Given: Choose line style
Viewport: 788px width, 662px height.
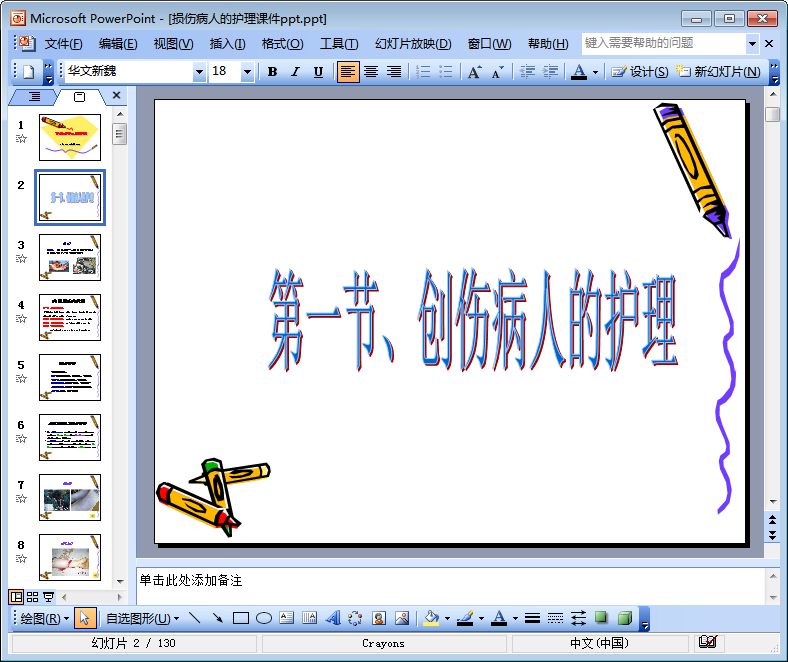Looking at the screenshot, I should (532, 618).
